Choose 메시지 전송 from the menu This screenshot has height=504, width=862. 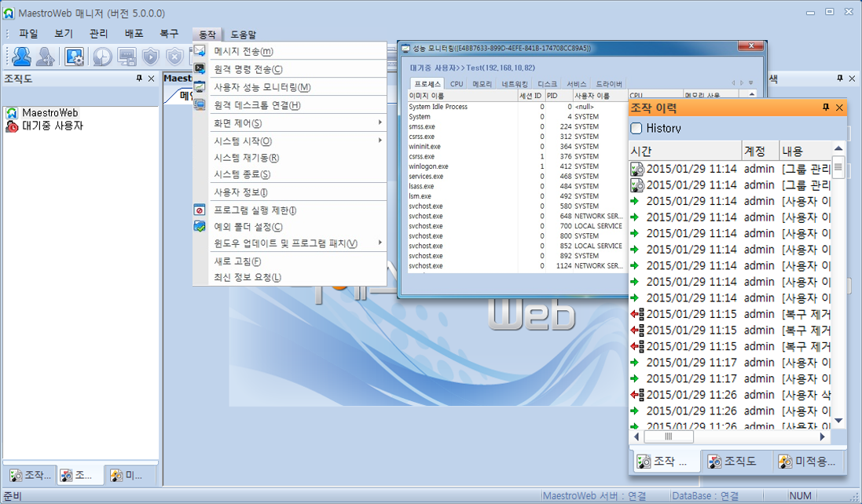point(244,52)
